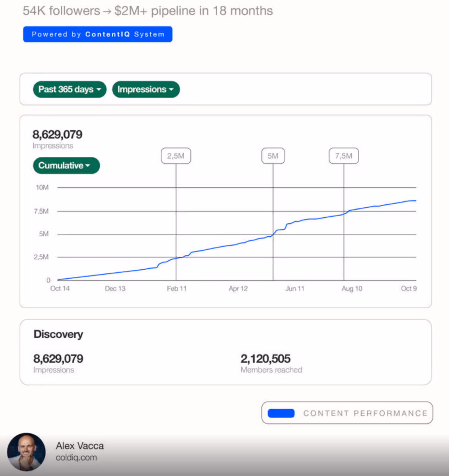Image resolution: width=449 pixels, height=476 pixels.
Task: Click the Oct 14 axis label
Action: 60,289
